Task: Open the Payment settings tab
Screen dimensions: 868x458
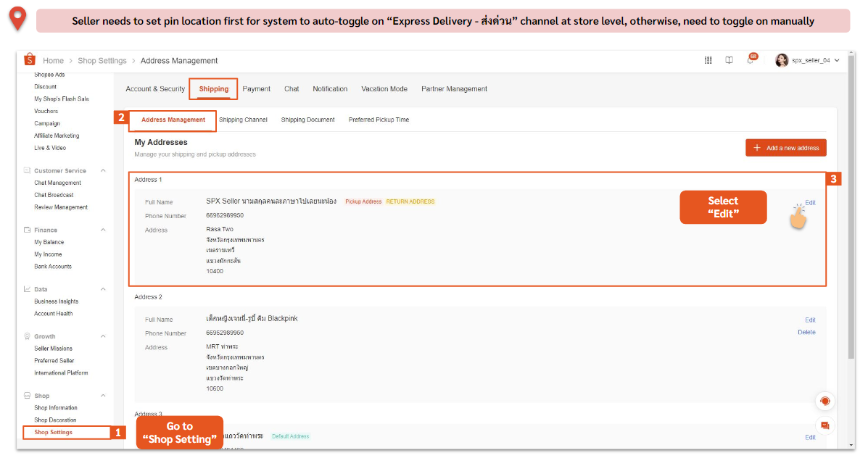Action: pyautogui.click(x=256, y=89)
